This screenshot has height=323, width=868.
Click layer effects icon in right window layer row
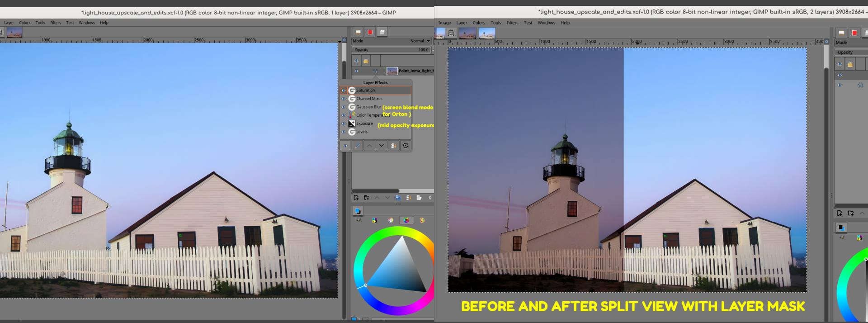860,85
